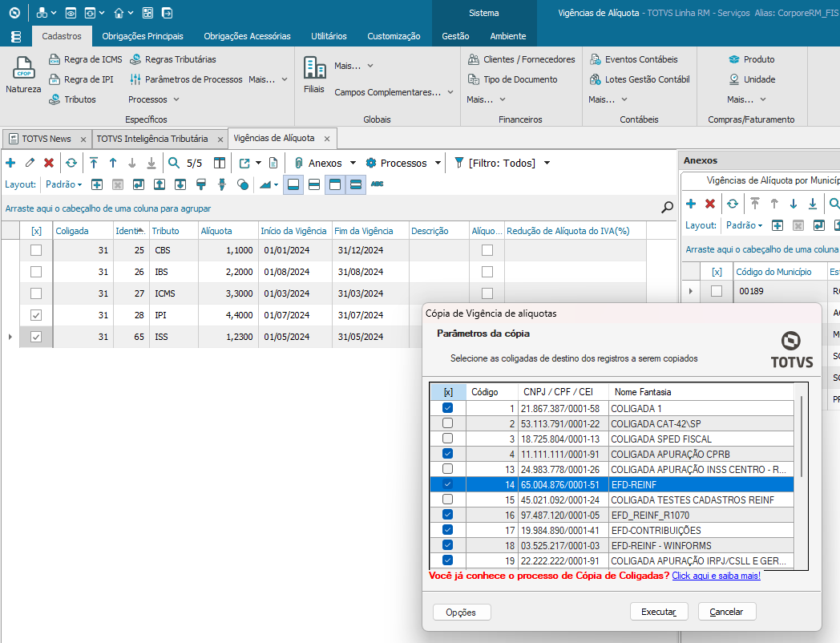Go to last record arrow

point(151,163)
